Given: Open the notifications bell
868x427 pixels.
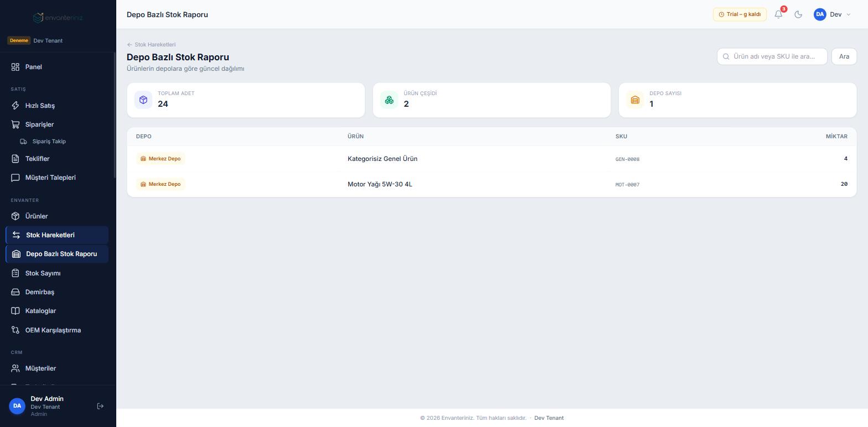Looking at the screenshot, I should (x=778, y=14).
